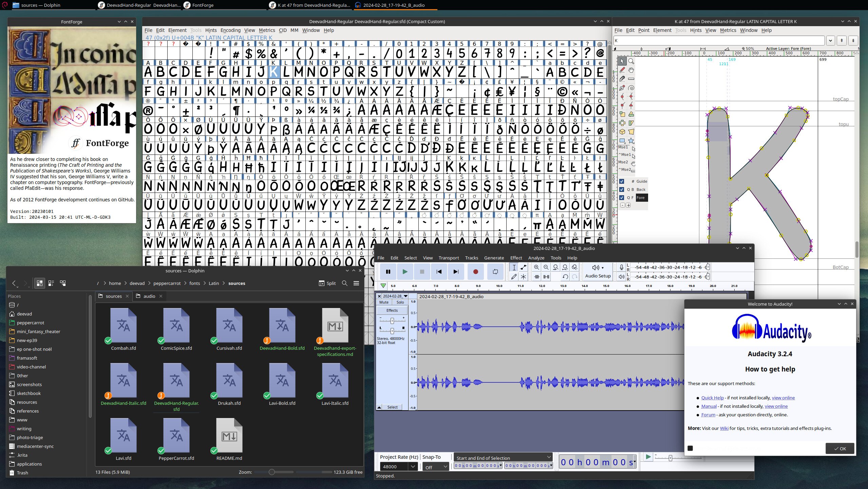This screenshot has width=868, height=489.
Task: Select the Audacity envelope tool
Action: coord(523,267)
